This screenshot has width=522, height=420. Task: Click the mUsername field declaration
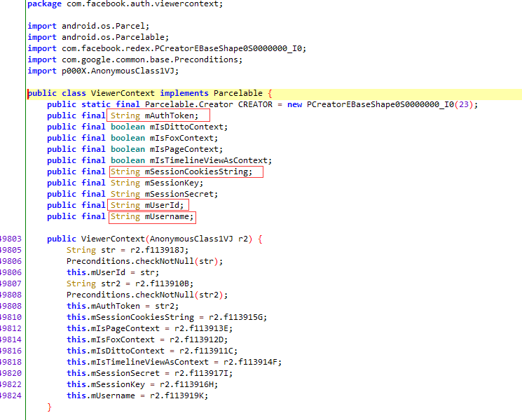pyautogui.click(x=121, y=216)
